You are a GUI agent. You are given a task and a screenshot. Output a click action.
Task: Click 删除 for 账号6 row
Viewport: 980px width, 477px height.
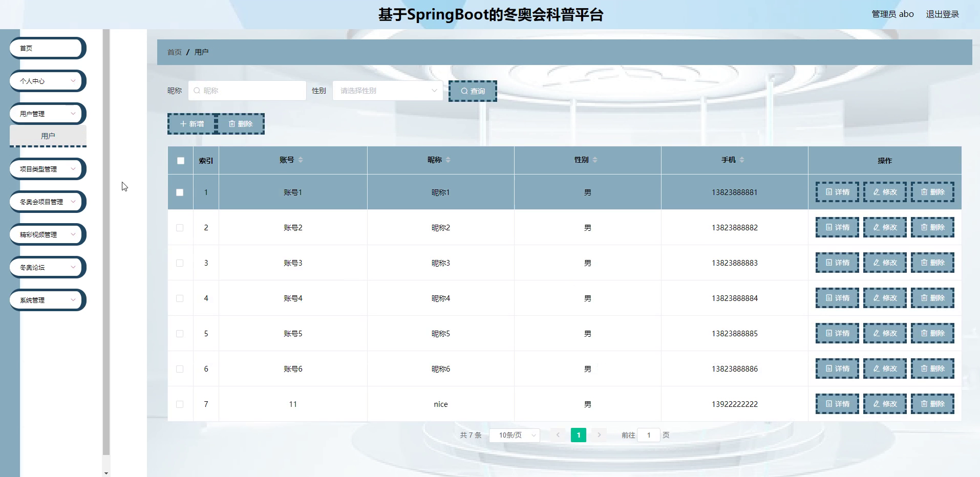click(x=932, y=368)
